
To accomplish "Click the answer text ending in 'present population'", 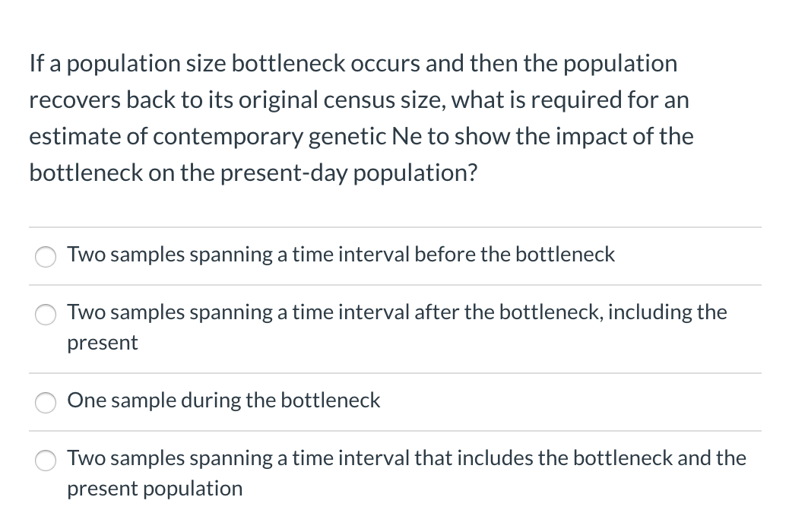I will point(407,458).
